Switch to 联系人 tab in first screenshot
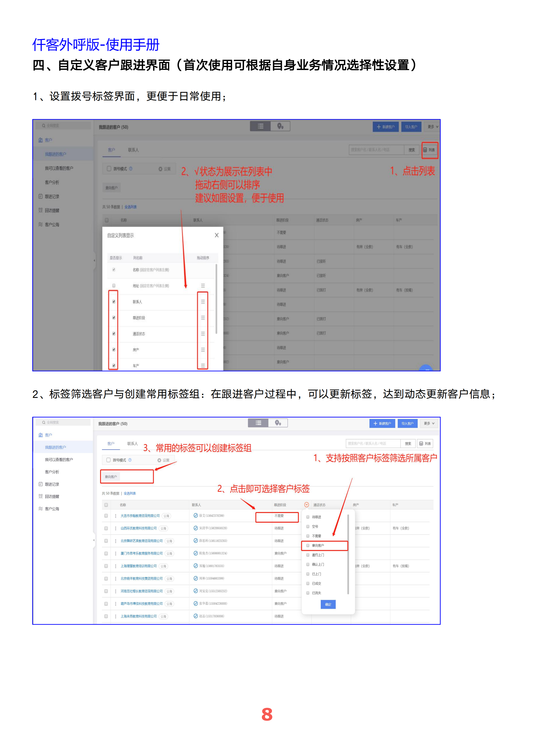The height and width of the screenshot is (756, 534). [x=133, y=150]
